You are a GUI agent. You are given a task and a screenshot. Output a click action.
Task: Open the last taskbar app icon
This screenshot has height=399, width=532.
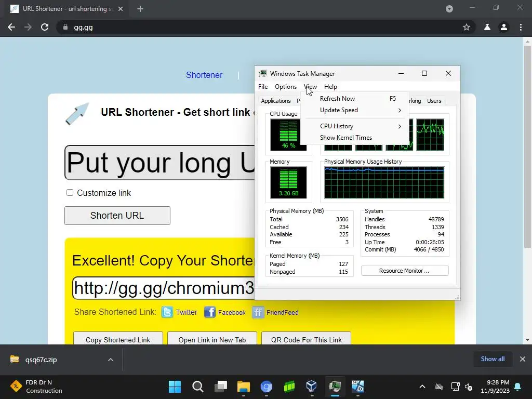pyautogui.click(x=357, y=387)
